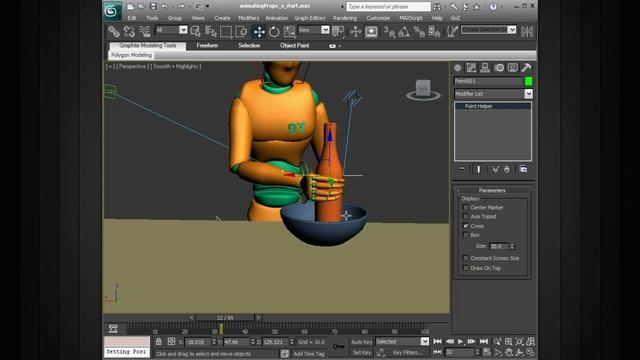Toggle the Angle Snap button

click(404, 31)
